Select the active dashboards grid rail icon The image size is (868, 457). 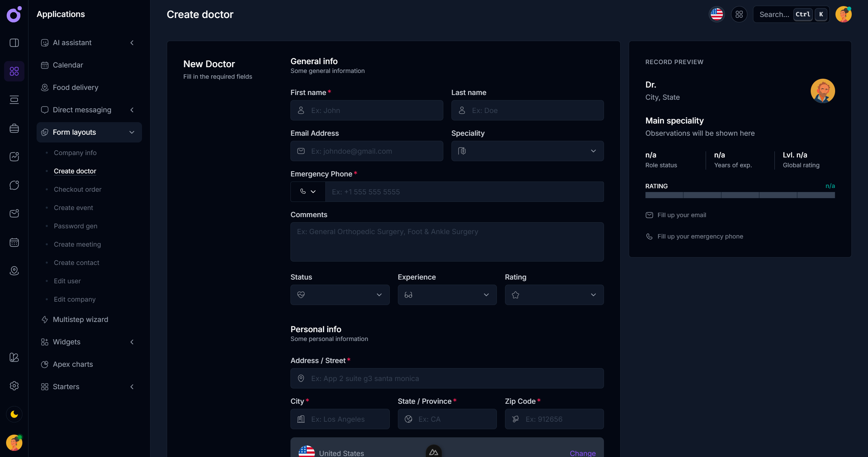point(14,71)
